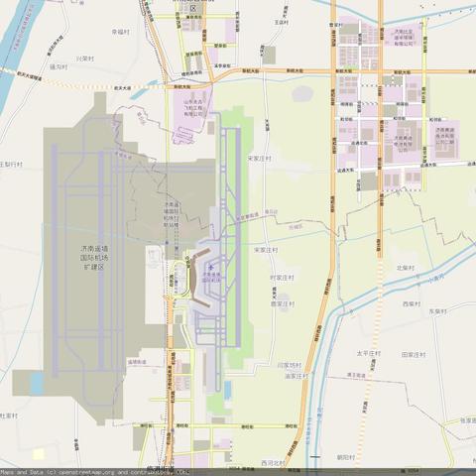The width and height of the screenshot is (476, 476).
Task: Click the '田家庄村' village label
Action: coord(414,355)
